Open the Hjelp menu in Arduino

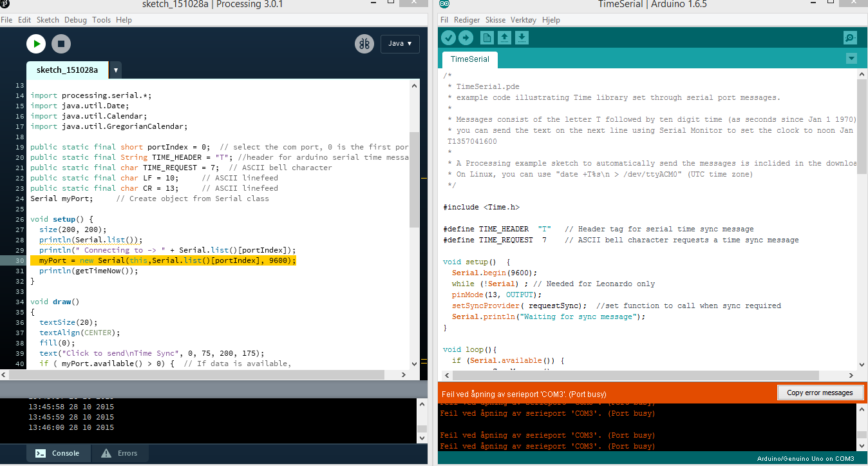click(x=551, y=20)
